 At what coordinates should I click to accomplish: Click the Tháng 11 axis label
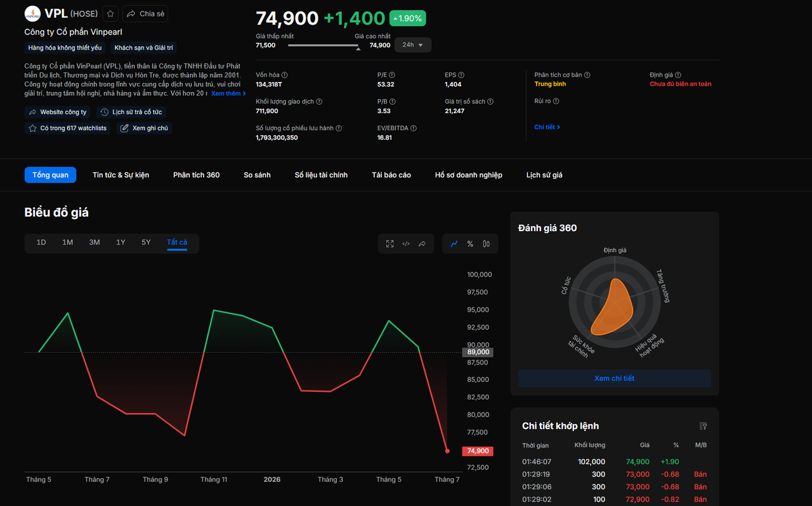pos(214,479)
